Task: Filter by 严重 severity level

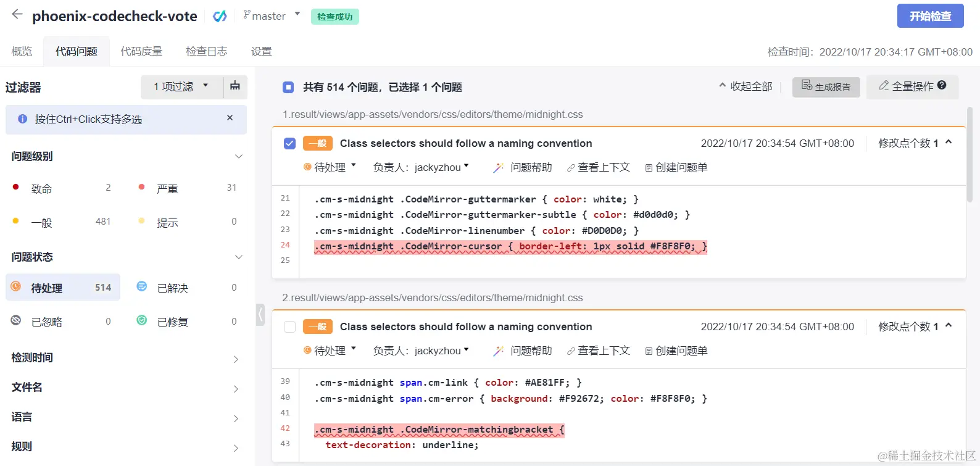Action: coord(188,188)
